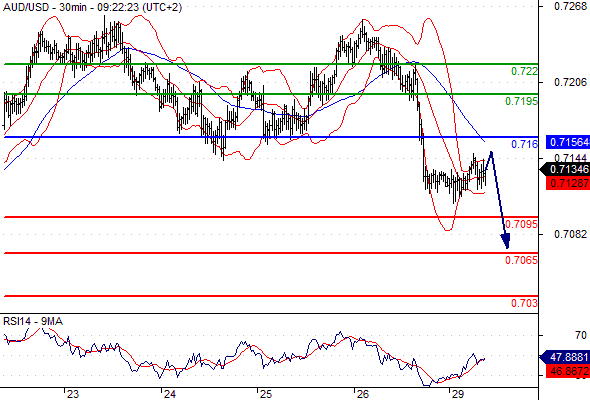Click the AUD/USD 30min chart title

tap(92, 7)
